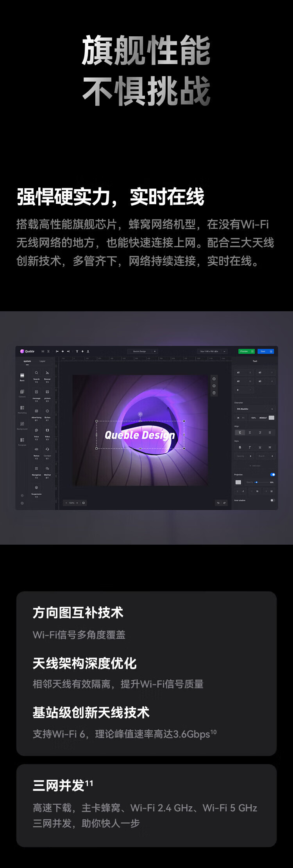
Task: Click the blue Save button
Action: click(x=266, y=351)
